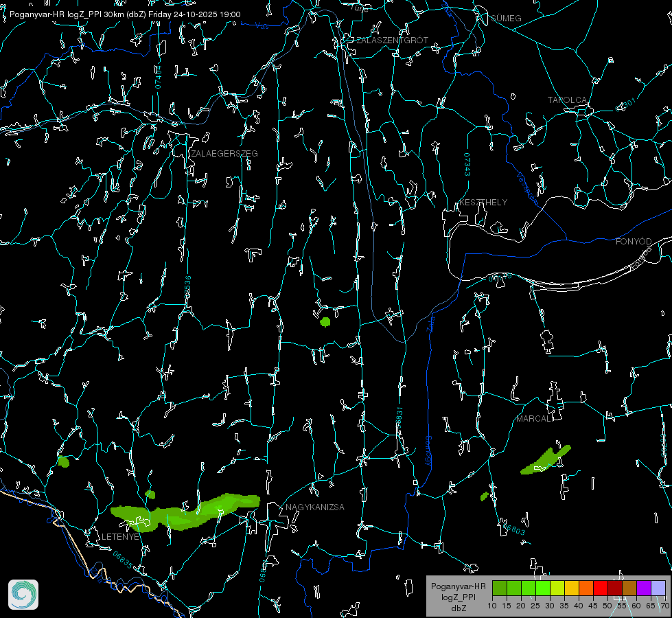This screenshot has height=618, width=672.
Task: Click road number 07343 label
Action: tap(467, 165)
